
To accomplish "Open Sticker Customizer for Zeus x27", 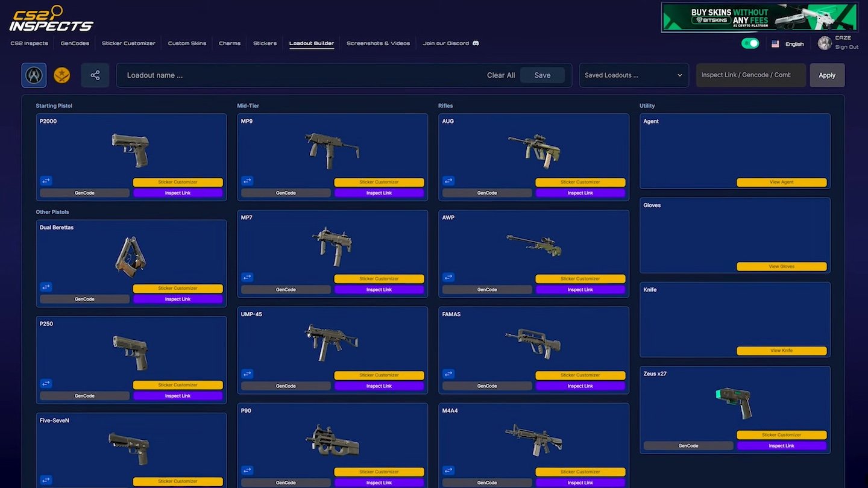I will (x=781, y=435).
